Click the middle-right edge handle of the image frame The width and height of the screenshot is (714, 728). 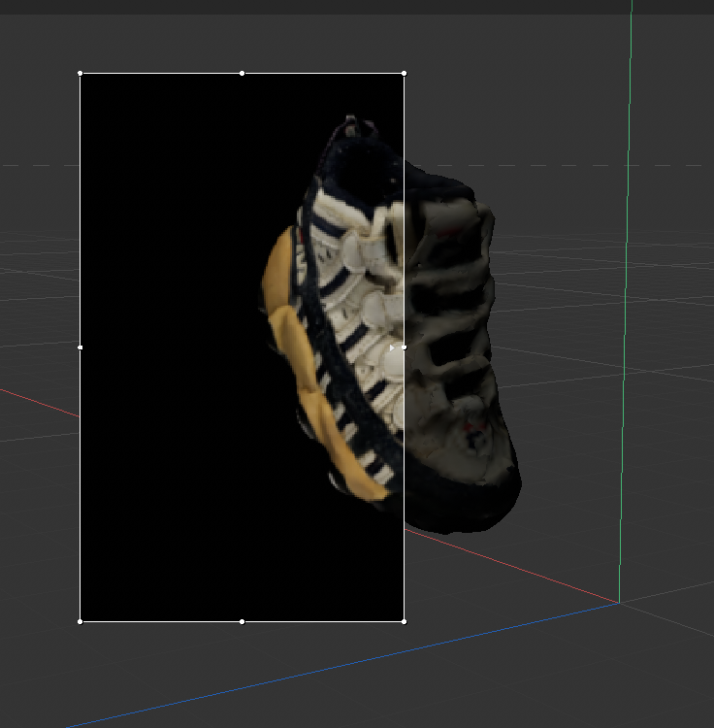pyautogui.click(x=405, y=347)
